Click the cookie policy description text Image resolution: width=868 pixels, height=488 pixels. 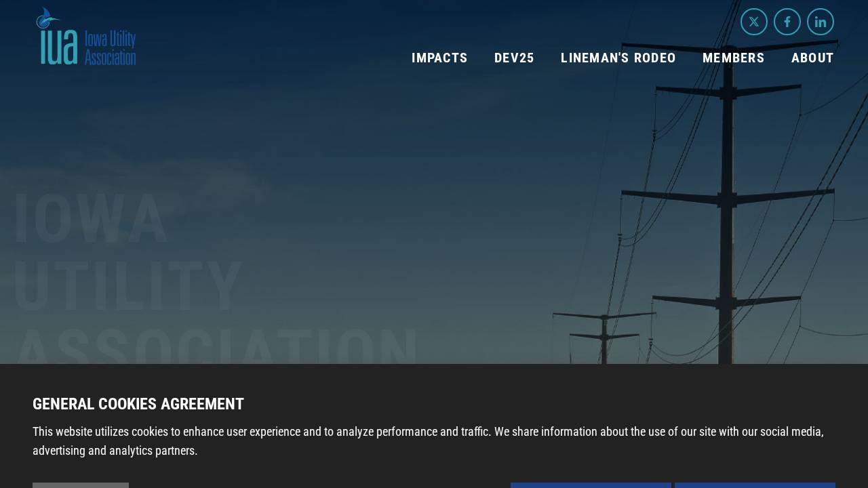pyautogui.click(x=428, y=441)
